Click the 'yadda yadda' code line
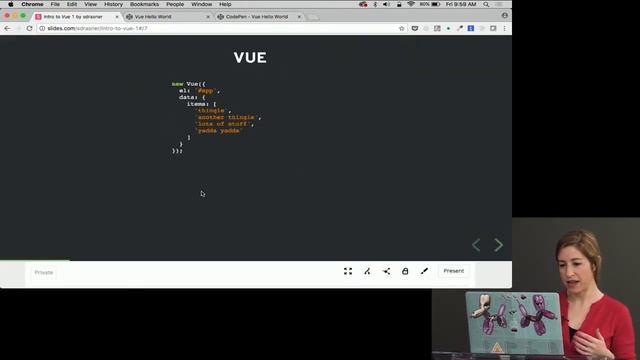The height and width of the screenshot is (360, 640). click(x=219, y=131)
